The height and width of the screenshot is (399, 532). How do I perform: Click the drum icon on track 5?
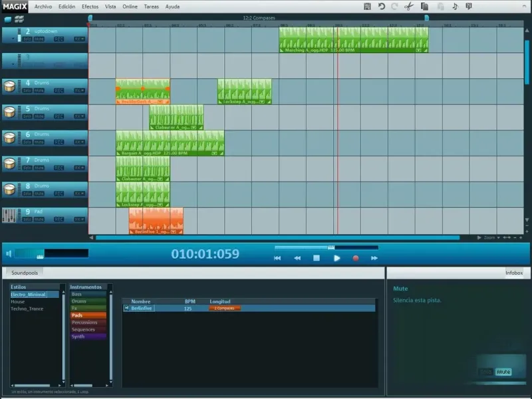point(9,112)
